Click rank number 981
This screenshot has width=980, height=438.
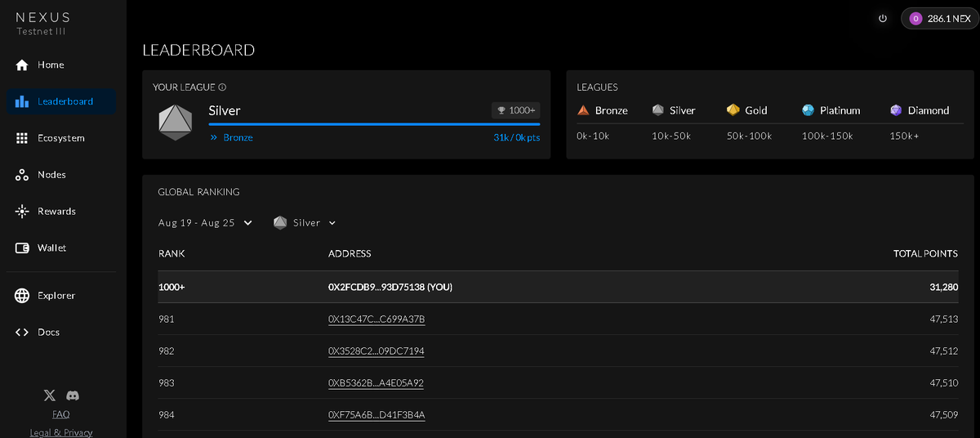[166, 319]
